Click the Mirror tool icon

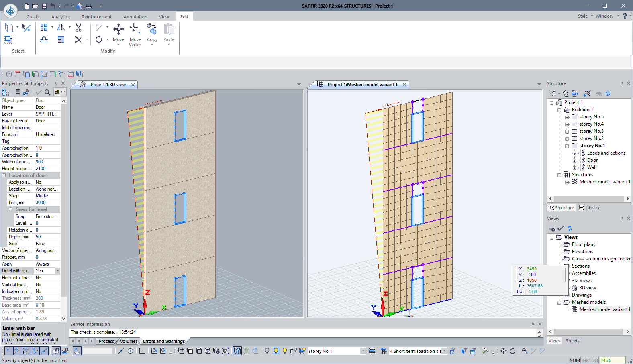point(61,27)
